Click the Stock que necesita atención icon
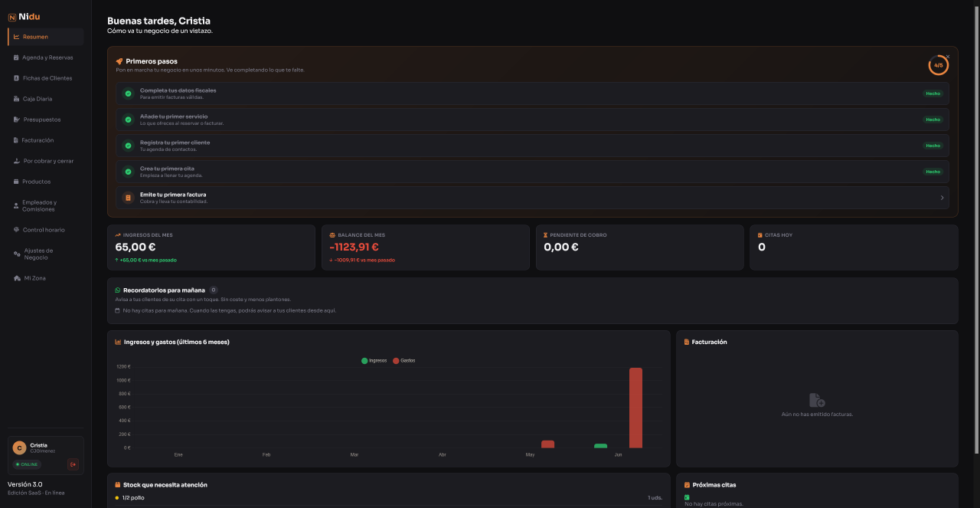The width and height of the screenshot is (980, 508). [x=118, y=484]
